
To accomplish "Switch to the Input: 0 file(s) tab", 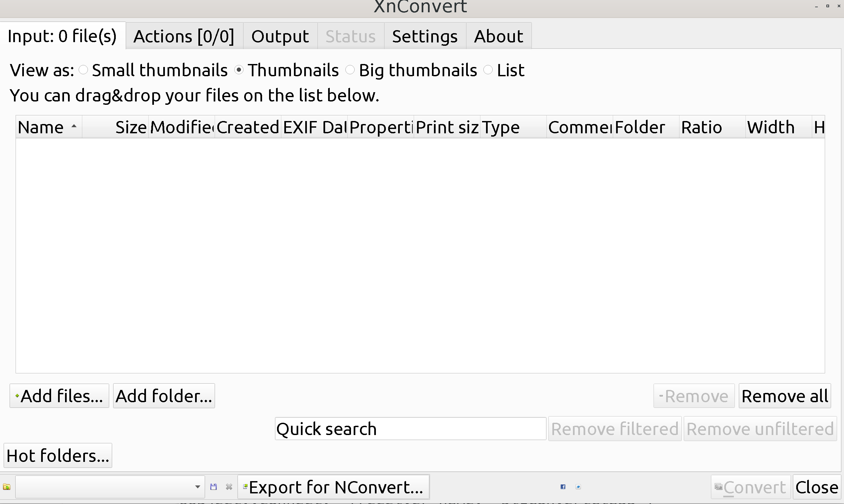I will tap(62, 36).
